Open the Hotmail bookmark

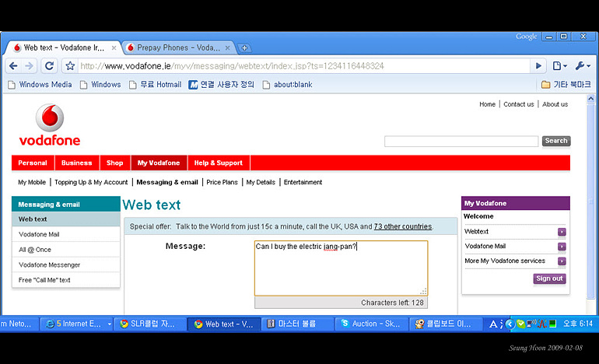click(155, 85)
